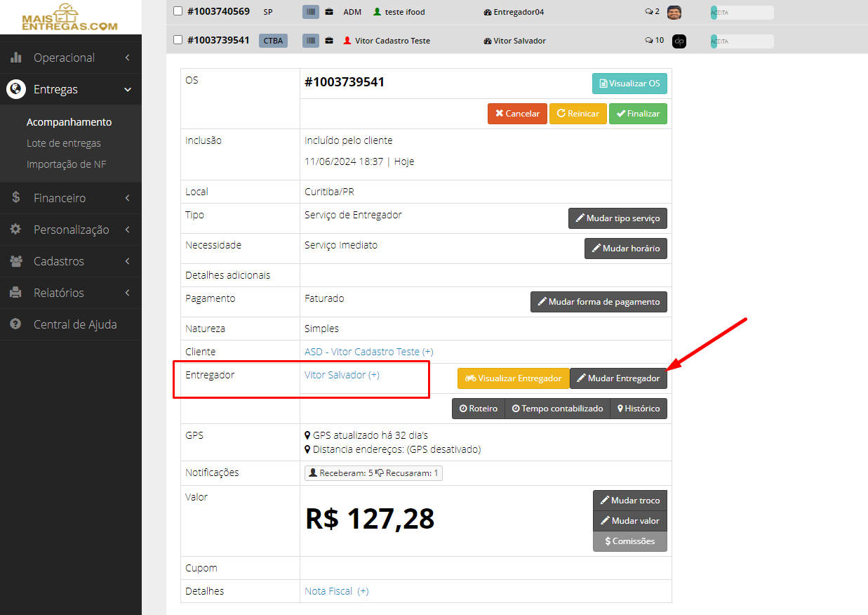Click briefcase icon in the teste ifood row
Screen dimensions: 868x615
click(x=329, y=12)
